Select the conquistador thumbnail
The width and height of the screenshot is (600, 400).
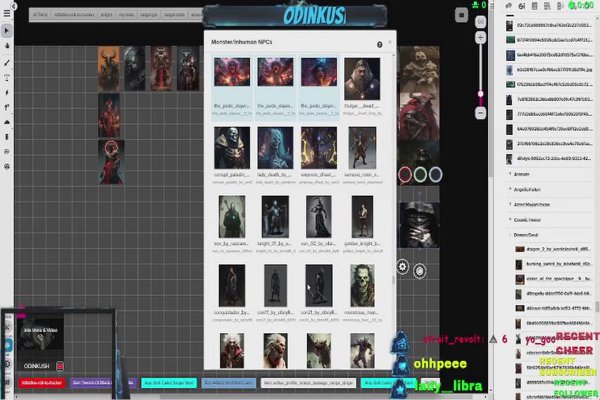232,286
